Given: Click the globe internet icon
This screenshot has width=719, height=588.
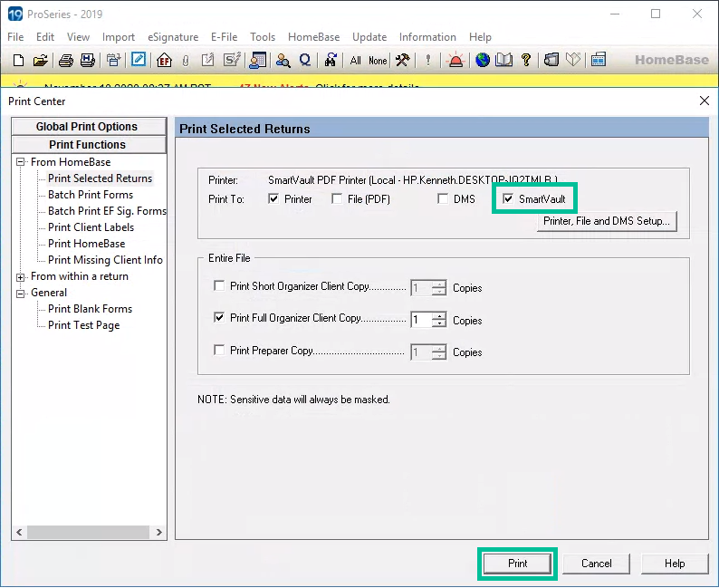Looking at the screenshot, I should (483, 60).
